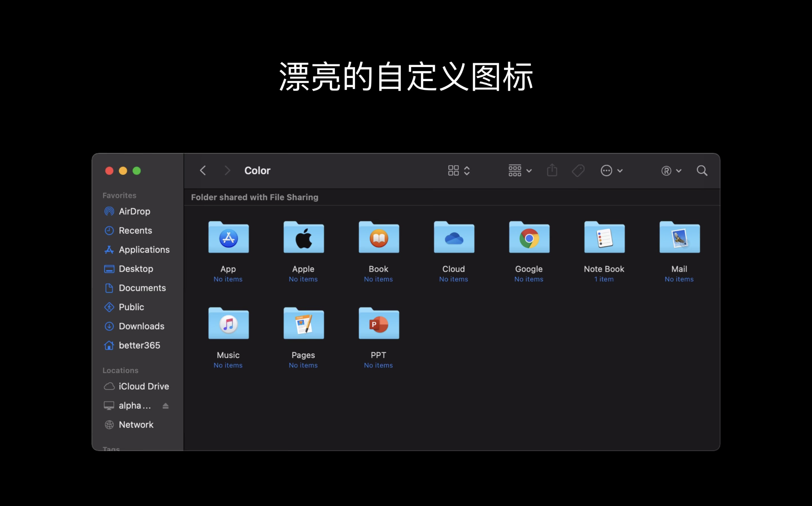Open iCloud Drive from the Locations section
This screenshot has height=506, width=812.
pyautogui.click(x=144, y=386)
